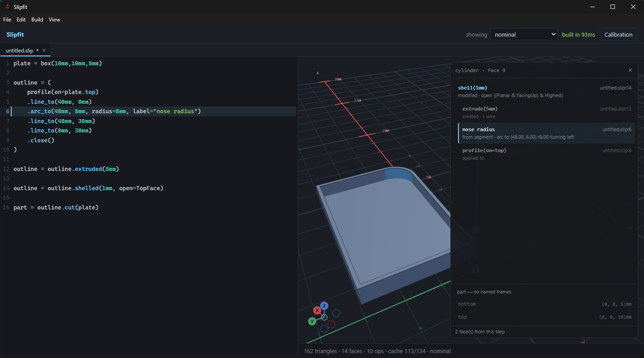The height and width of the screenshot is (358, 644).
Task: Place cursor on line 1 plate box code
Action: [x=58, y=63]
